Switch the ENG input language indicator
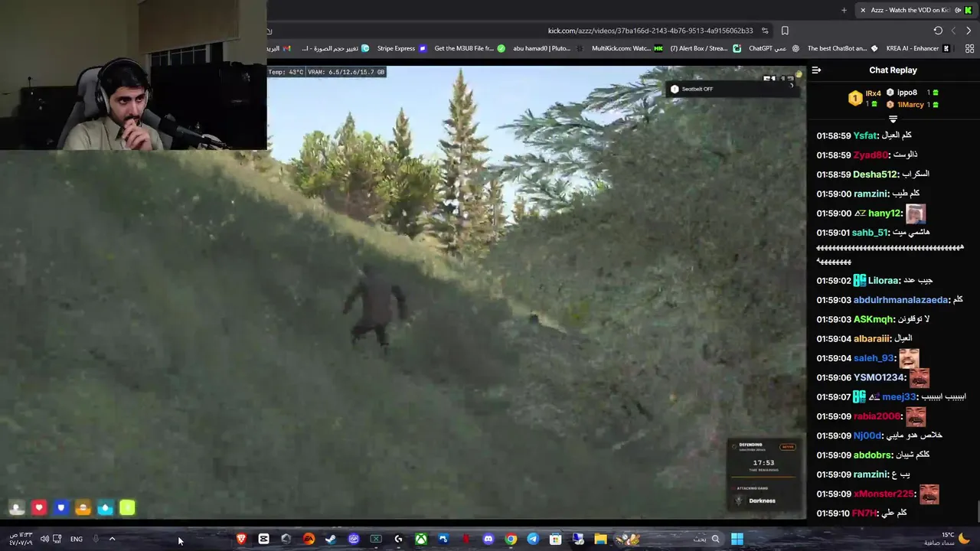Image resolution: width=980 pixels, height=551 pixels. point(77,539)
